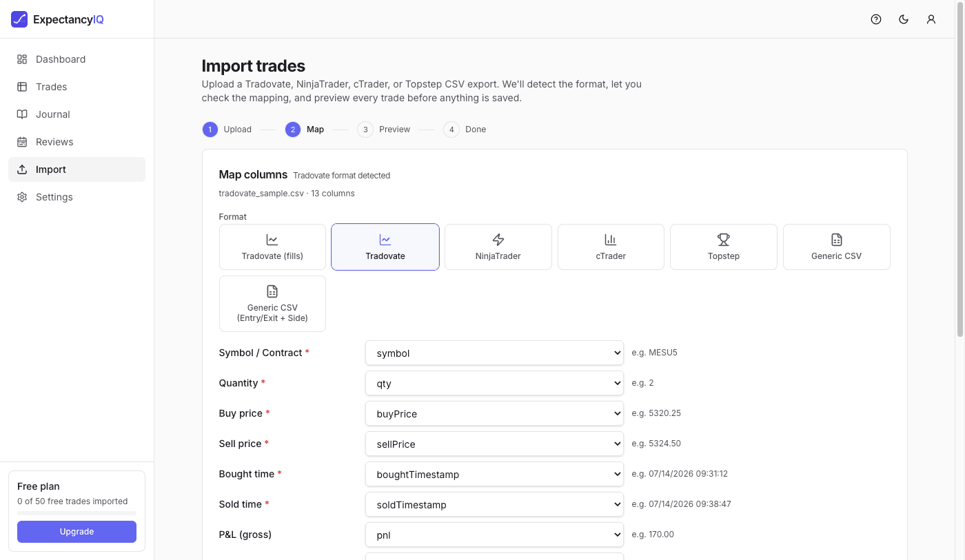Click the cTrader bar chart icon
The height and width of the screenshot is (560, 965).
pos(611,240)
